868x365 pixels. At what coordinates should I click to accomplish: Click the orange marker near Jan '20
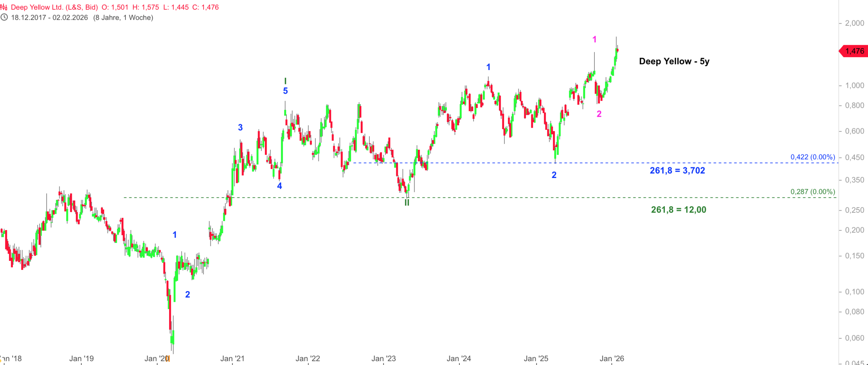[x=168, y=359]
